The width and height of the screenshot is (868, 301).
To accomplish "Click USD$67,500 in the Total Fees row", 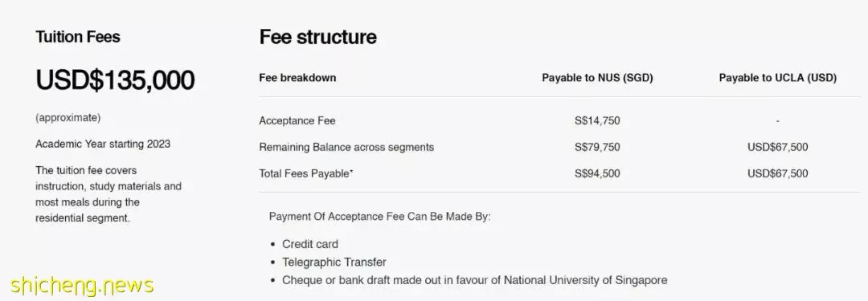I will [778, 173].
